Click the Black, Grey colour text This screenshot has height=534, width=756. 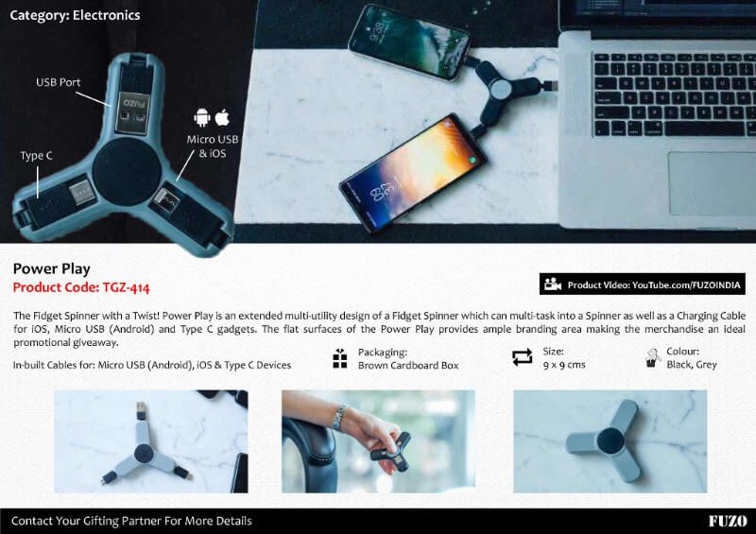tap(692, 365)
